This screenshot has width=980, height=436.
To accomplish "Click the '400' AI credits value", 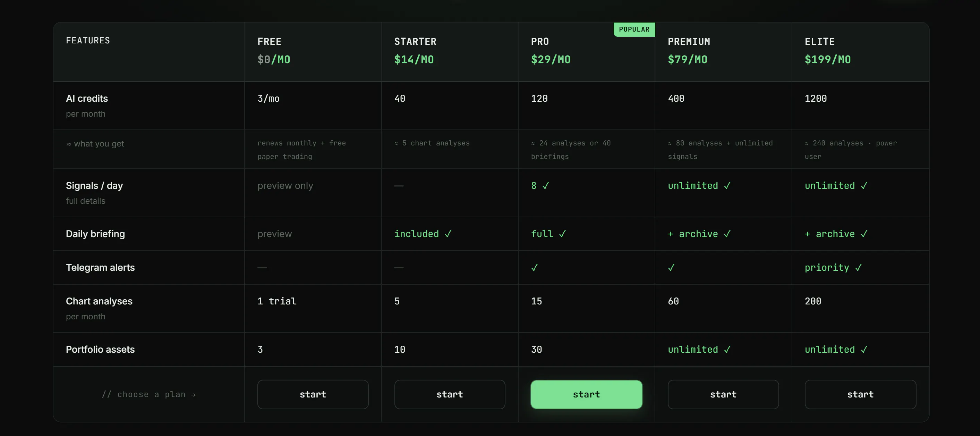I will coord(676,99).
